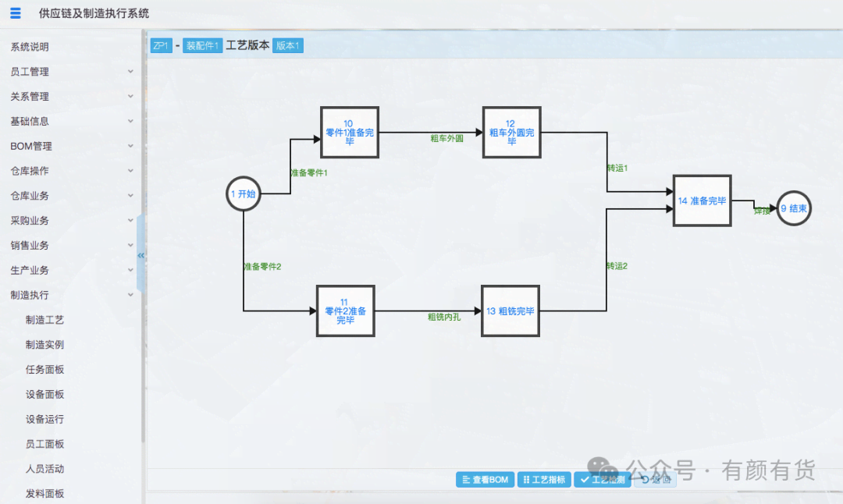Select the '9 结束' end node
This screenshot has height=504, width=843.
pos(794,209)
